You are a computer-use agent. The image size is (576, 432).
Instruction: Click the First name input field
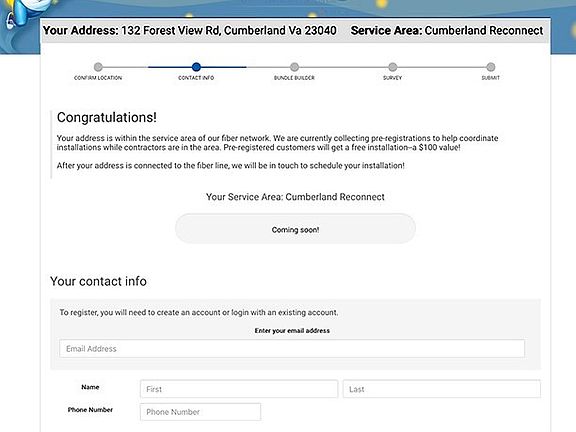point(239,389)
